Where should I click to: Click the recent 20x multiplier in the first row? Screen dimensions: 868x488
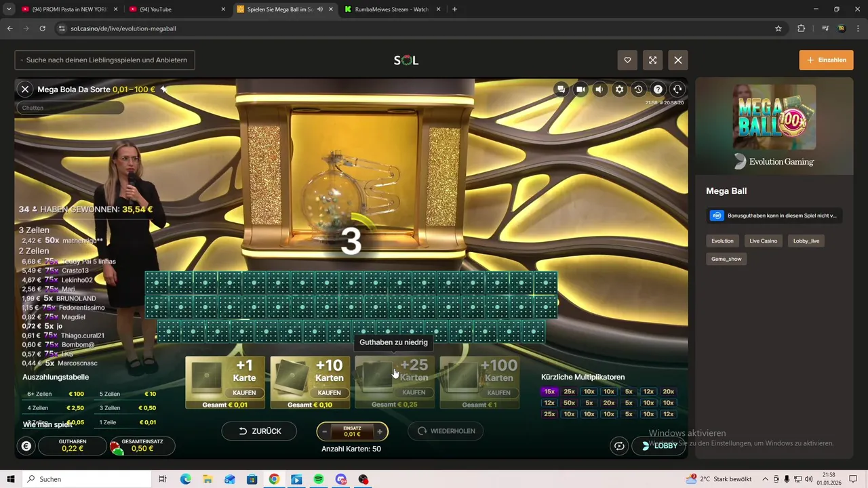[669, 392]
